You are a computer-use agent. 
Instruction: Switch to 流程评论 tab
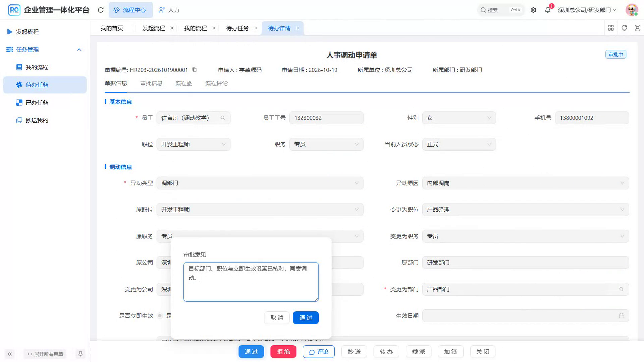[x=216, y=83]
